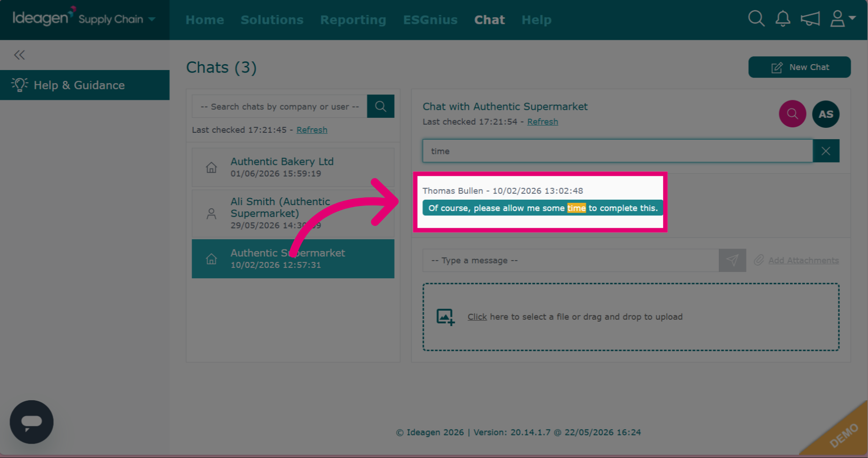This screenshot has height=458, width=868.
Task: Collapse the sidebar with double chevron
Action: tap(19, 55)
